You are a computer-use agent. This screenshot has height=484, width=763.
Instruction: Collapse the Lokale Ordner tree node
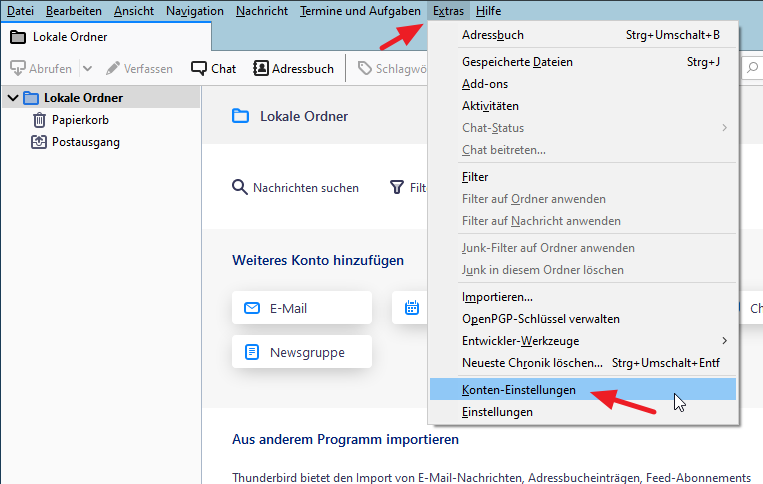[x=13, y=98]
